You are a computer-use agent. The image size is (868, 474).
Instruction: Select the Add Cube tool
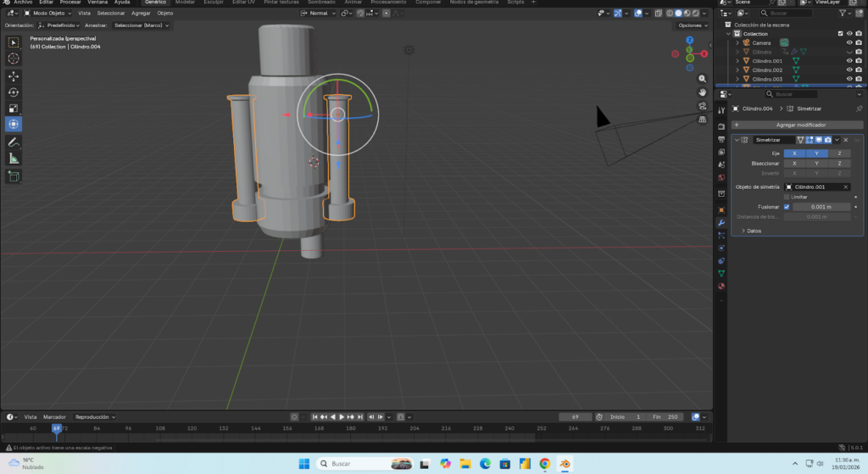[x=14, y=176]
